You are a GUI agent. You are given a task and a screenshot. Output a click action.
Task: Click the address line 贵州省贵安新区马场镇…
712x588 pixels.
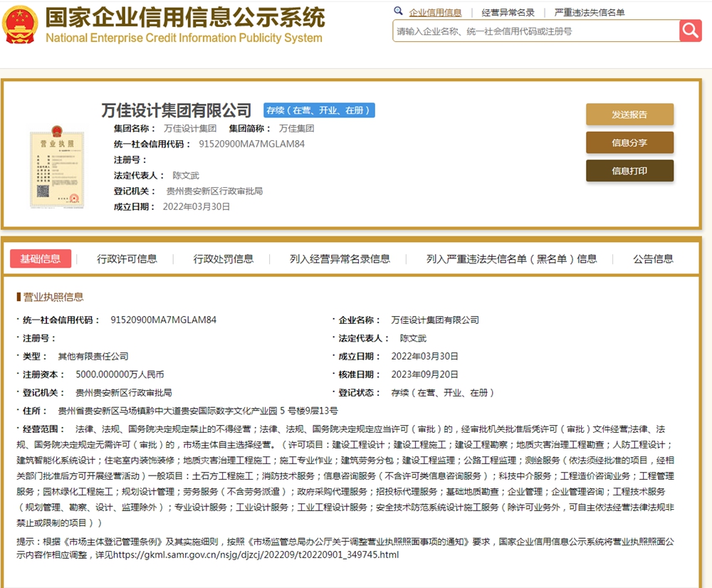tap(198, 411)
